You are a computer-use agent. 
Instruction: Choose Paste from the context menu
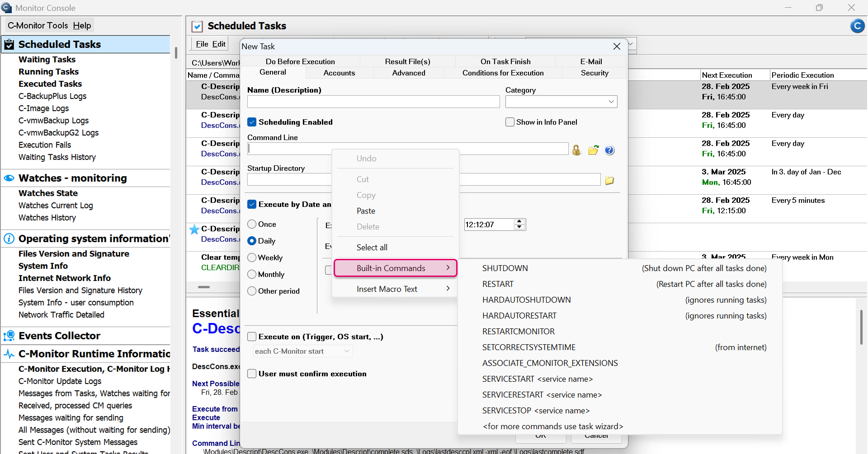396,211
